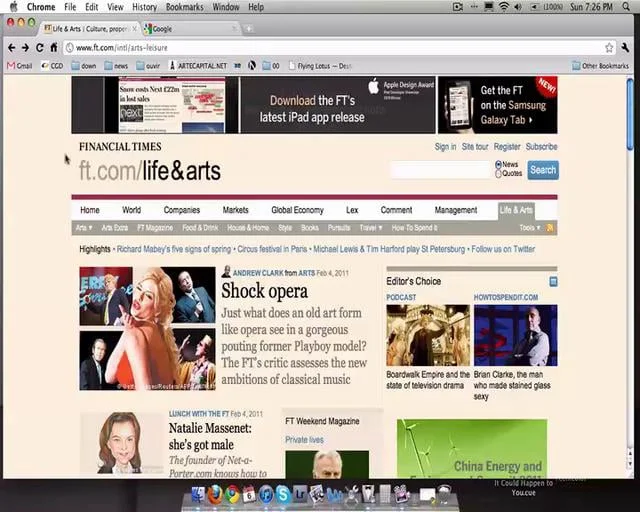Open the 'down' bookmarks folder

[x=84, y=66]
